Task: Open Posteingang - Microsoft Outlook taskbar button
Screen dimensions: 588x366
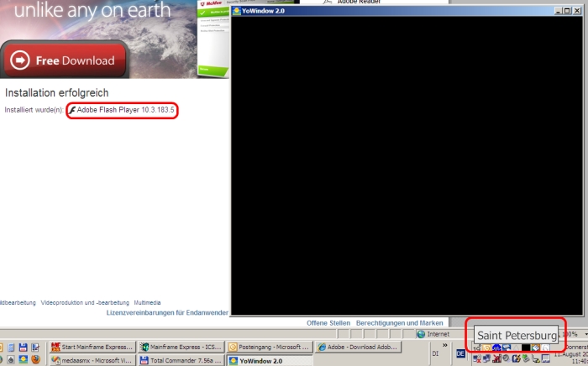Action: tap(269, 347)
